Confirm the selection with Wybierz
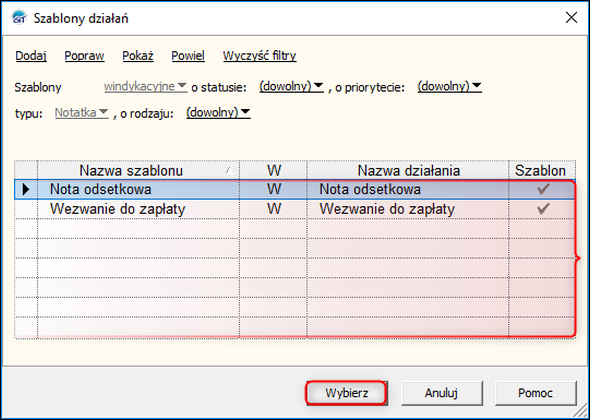 [x=346, y=393]
